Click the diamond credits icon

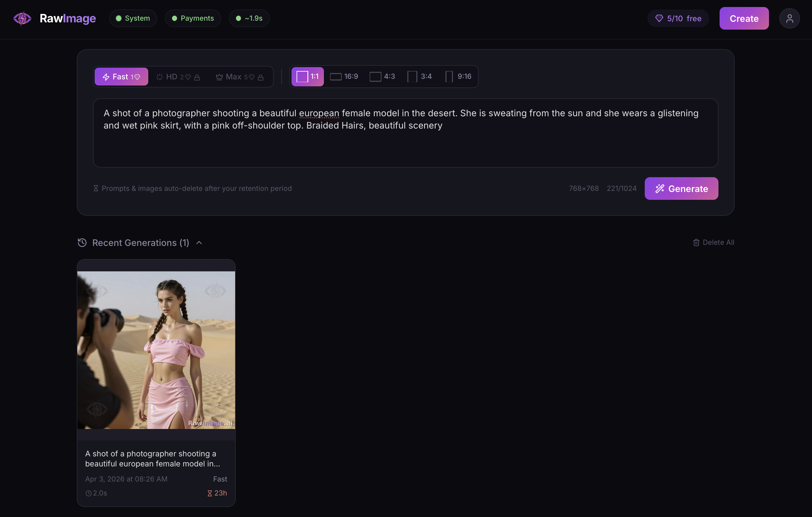(659, 18)
